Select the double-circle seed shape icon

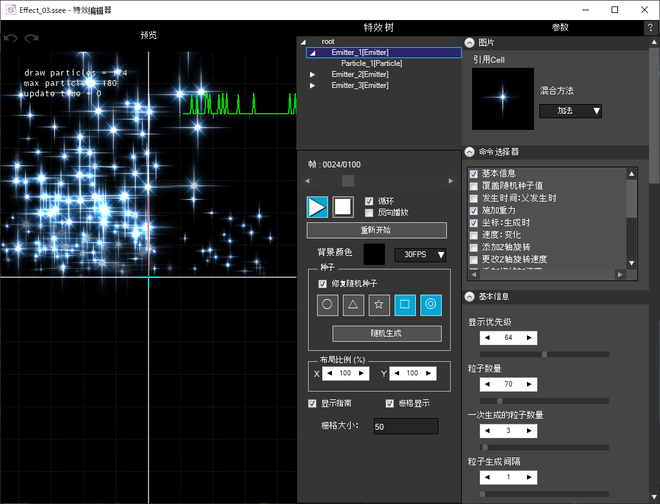click(x=431, y=305)
